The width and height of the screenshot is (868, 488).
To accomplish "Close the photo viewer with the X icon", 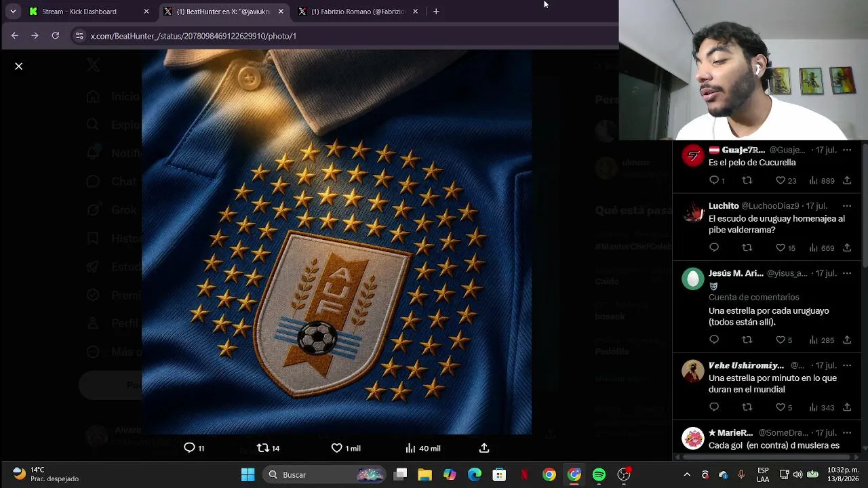I will [x=19, y=66].
